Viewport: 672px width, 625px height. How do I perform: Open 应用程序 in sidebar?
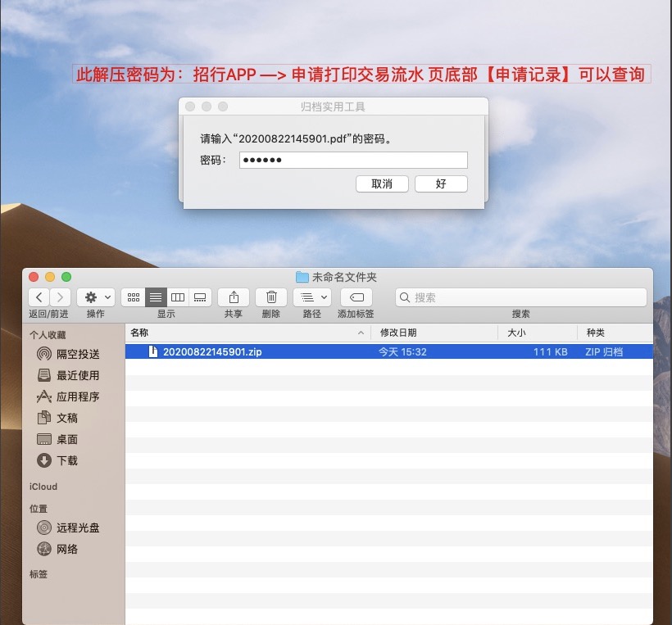[x=78, y=396]
